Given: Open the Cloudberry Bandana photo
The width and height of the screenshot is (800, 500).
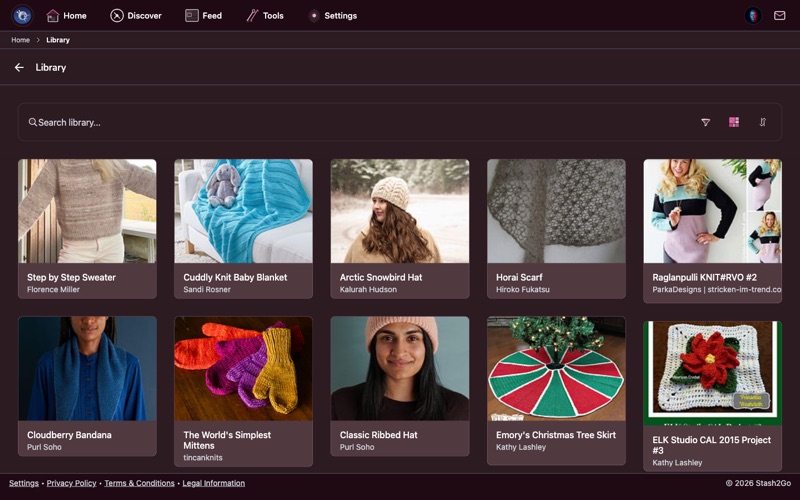Looking at the screenshot, I should (87, 368).
